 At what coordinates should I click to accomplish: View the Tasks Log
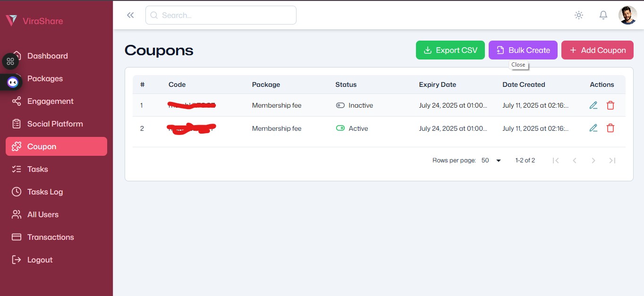56,192
